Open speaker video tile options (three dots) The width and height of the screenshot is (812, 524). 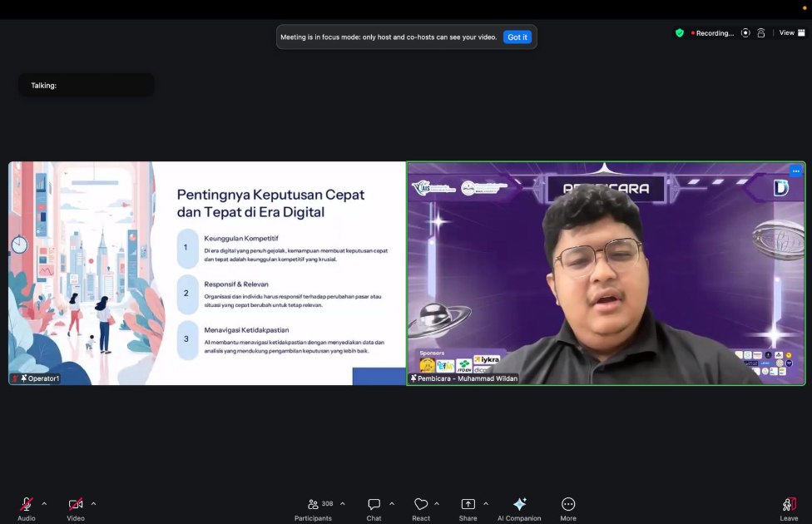796,171
